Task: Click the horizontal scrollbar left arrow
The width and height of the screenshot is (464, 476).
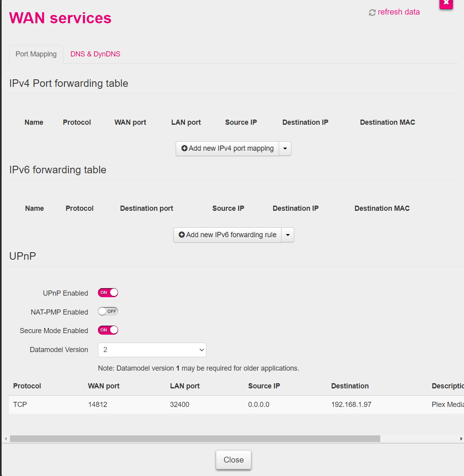Action: coord(6,439)
